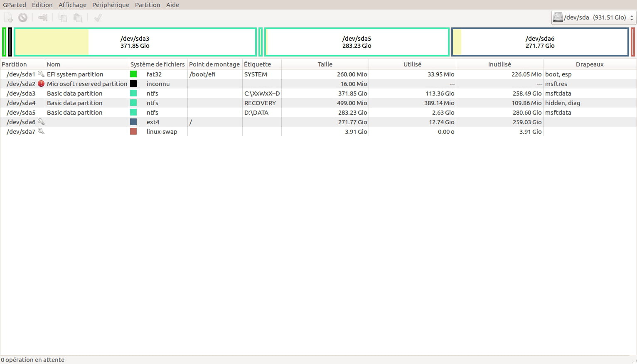This screenshot has width=637, height=364.
Task: Open the Affichage menu
Action: click(x=72, y=5)
